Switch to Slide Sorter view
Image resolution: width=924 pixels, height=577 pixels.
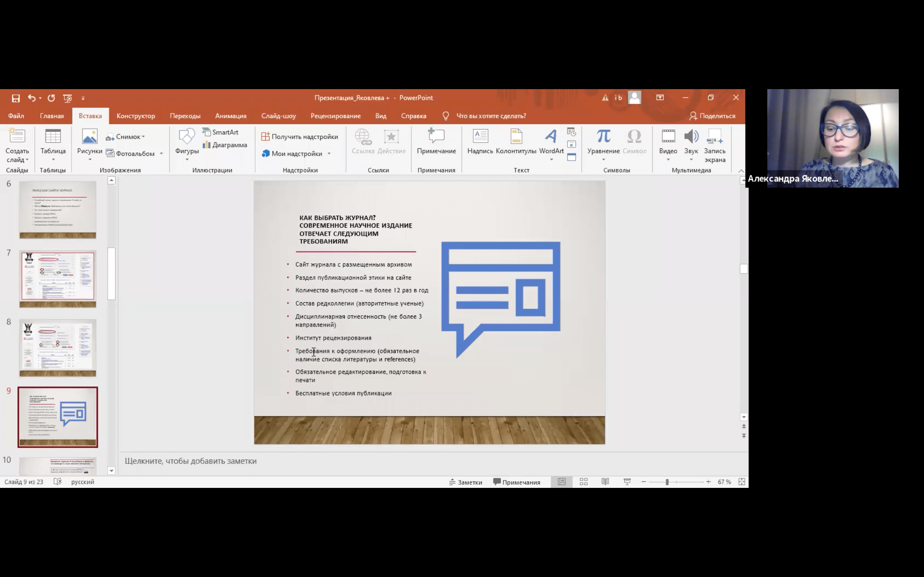click(583, 482)
